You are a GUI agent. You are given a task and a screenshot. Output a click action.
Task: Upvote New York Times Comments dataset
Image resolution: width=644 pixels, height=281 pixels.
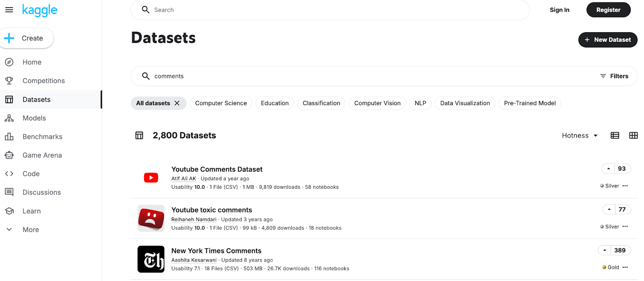tap(605, 250)
